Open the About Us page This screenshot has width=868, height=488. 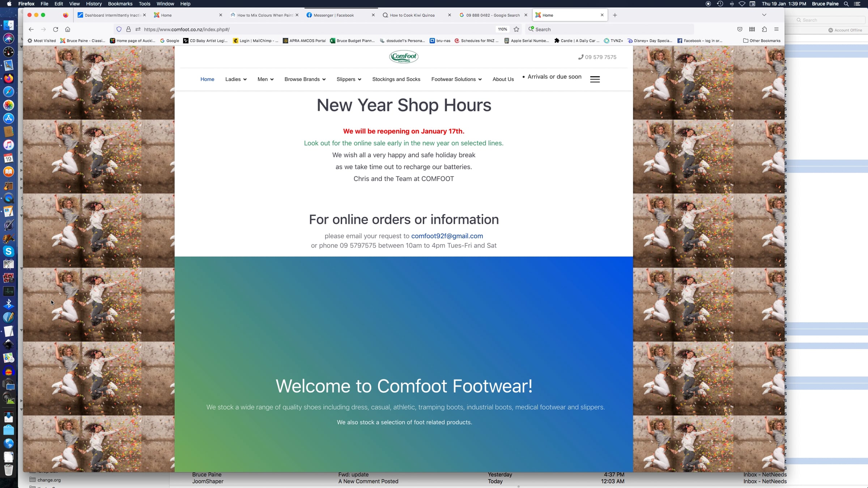pos(503,79)
